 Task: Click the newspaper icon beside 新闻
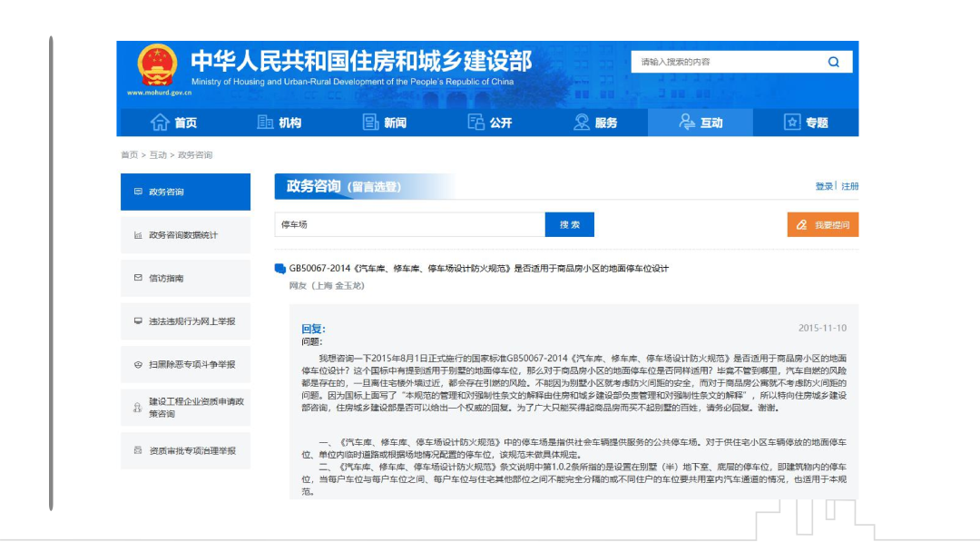point(370,123)
